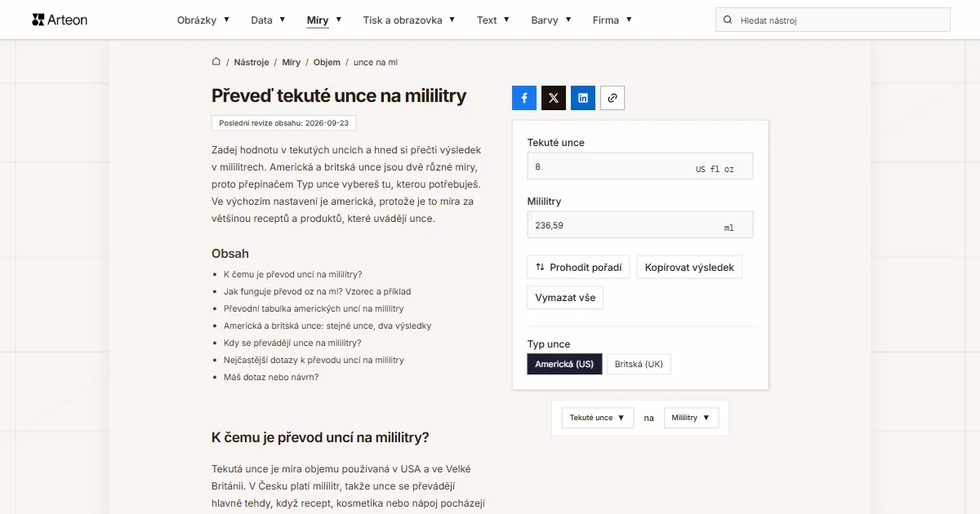Jump to 'Americká a britská unce' section

(327, 326)
